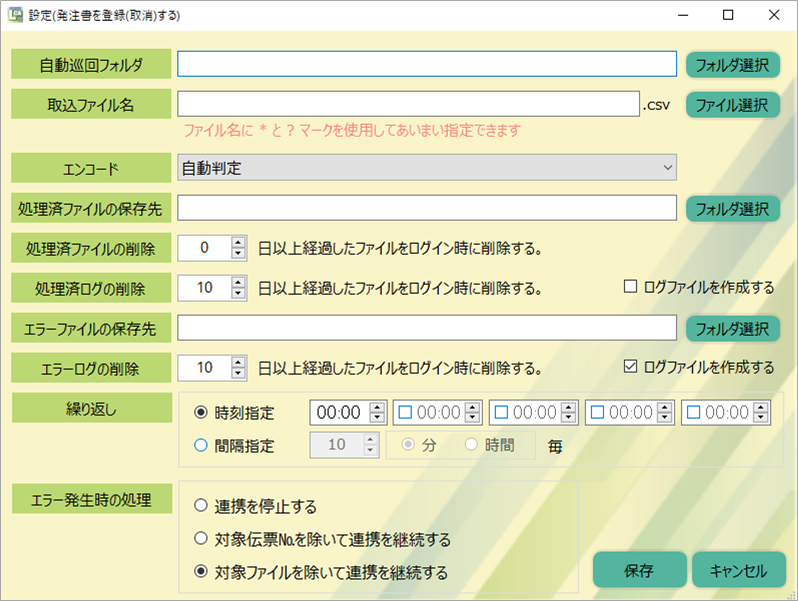798x601 pixels.
Task: Click the 自動巡回フォルダ text field
Action: (x=427, y=64)
